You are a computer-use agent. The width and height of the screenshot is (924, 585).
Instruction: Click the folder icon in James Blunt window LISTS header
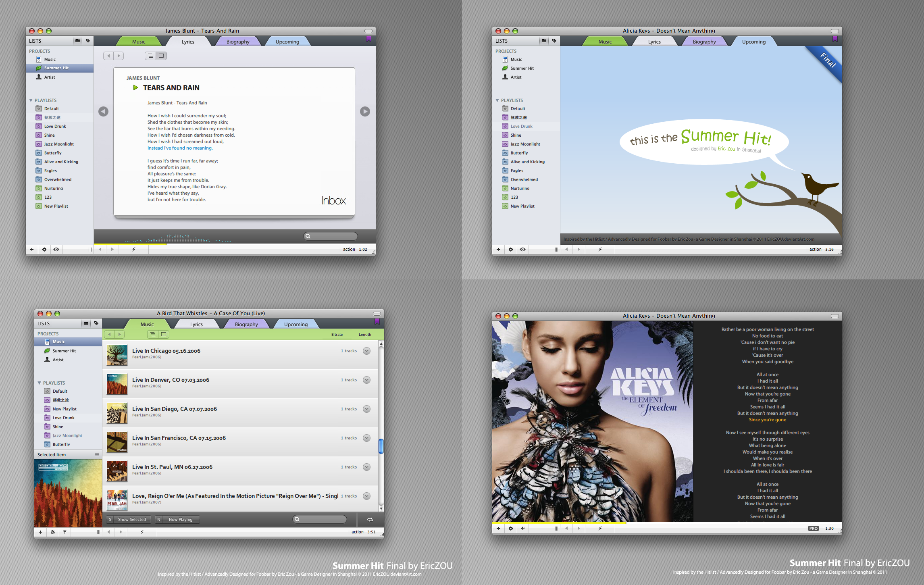78,41
